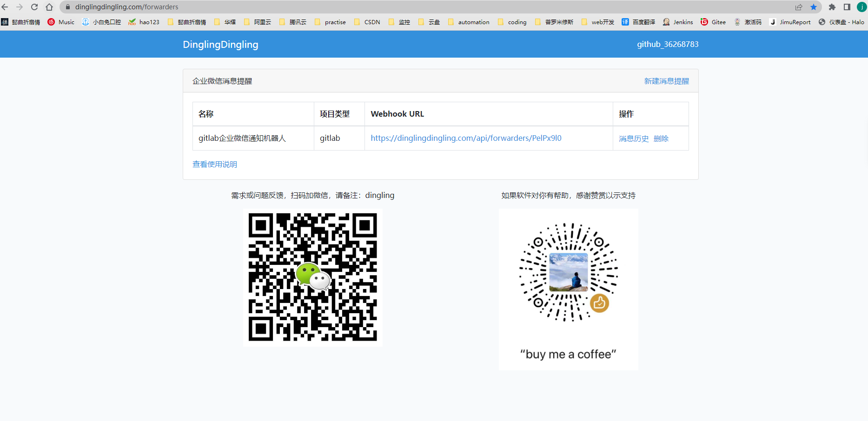
Task: Open the 查看使用说明 link
Action: [x=215, y=164]
